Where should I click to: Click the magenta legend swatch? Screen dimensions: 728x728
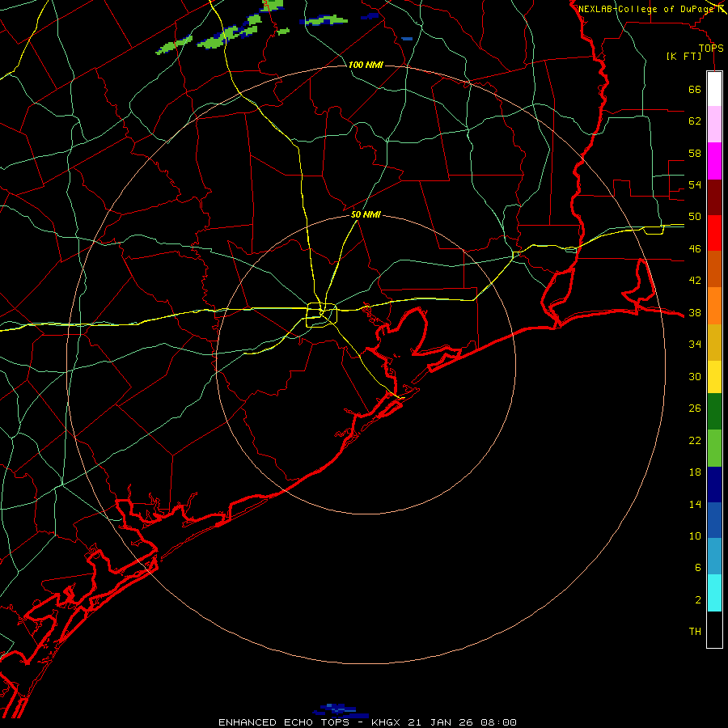pos(714,161)
